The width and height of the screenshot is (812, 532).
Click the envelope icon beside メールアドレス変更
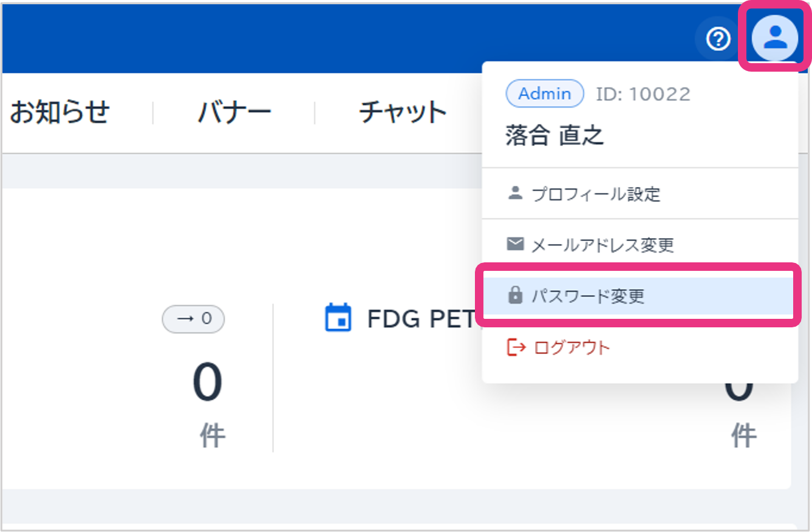click(x=515, y=245)
